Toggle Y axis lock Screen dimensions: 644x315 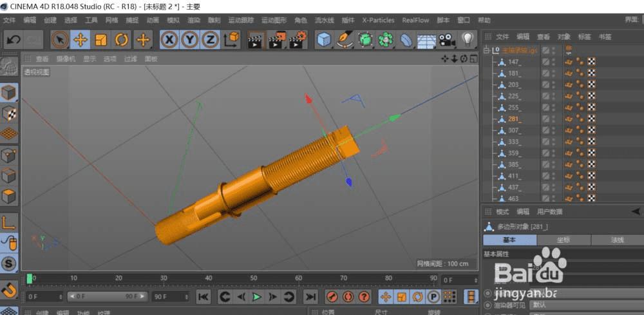[x=190, y=40]
